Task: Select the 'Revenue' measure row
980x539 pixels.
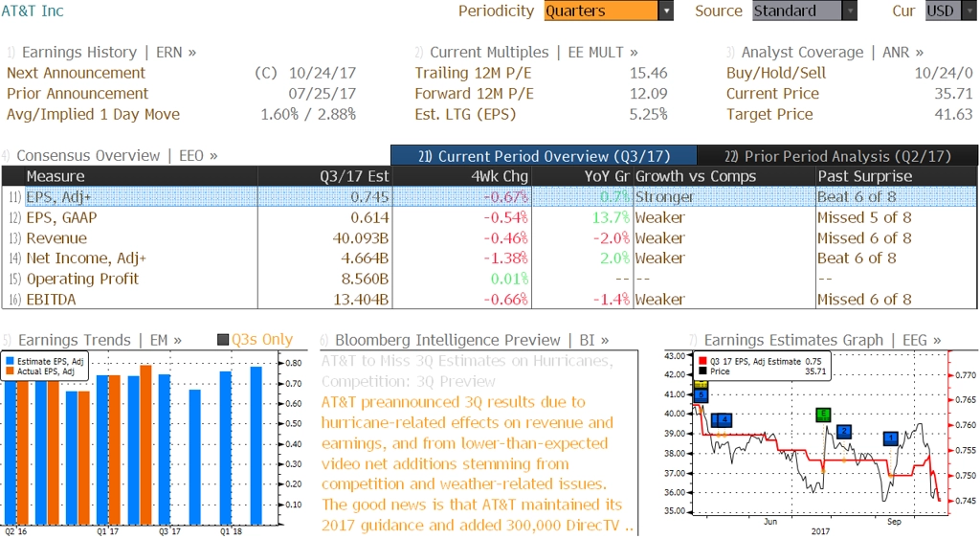Action: coord(489,238)
